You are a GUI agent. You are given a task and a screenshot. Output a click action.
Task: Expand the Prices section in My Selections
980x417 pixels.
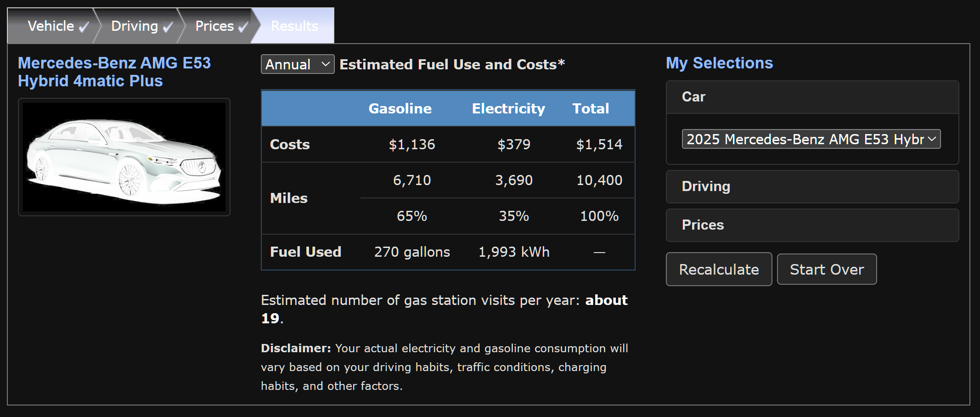(x=812, y=225)
